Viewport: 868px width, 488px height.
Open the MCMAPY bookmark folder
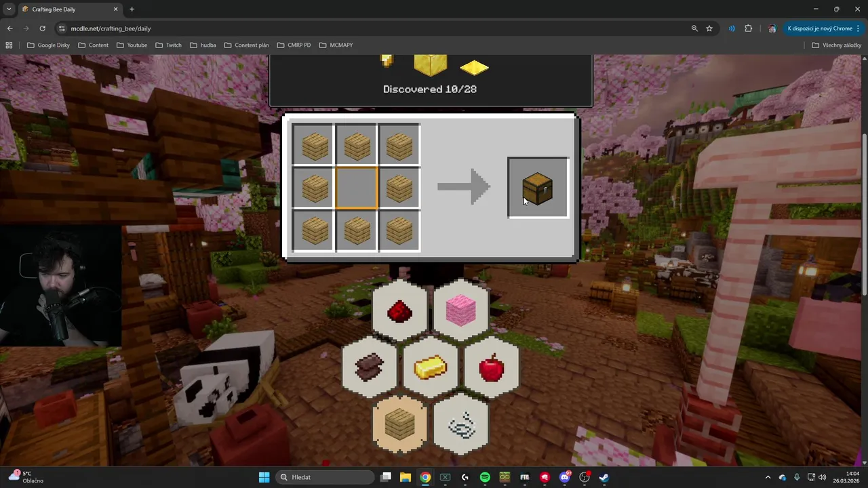coord(336,45)
